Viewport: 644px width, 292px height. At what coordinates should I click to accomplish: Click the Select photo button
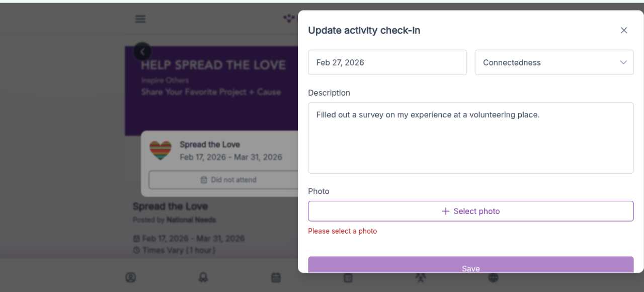click(x=470, y=211)
